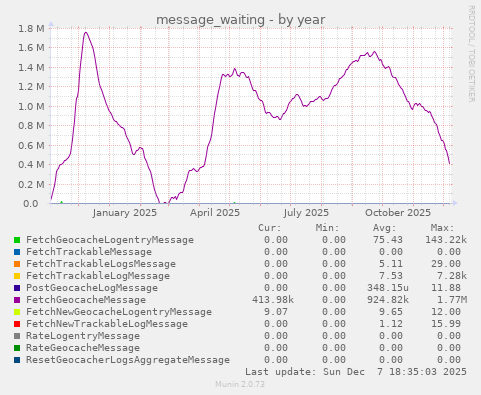Click the 29.00 maximum value

[x=446, y=264]
